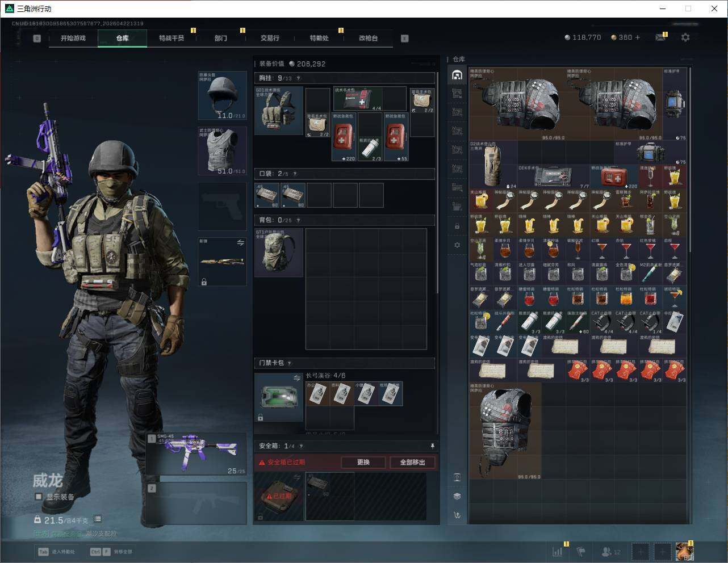This screenshot has width=728, height=563.
Task: Click the empty pistol slot
Action: tap(222, 207)
